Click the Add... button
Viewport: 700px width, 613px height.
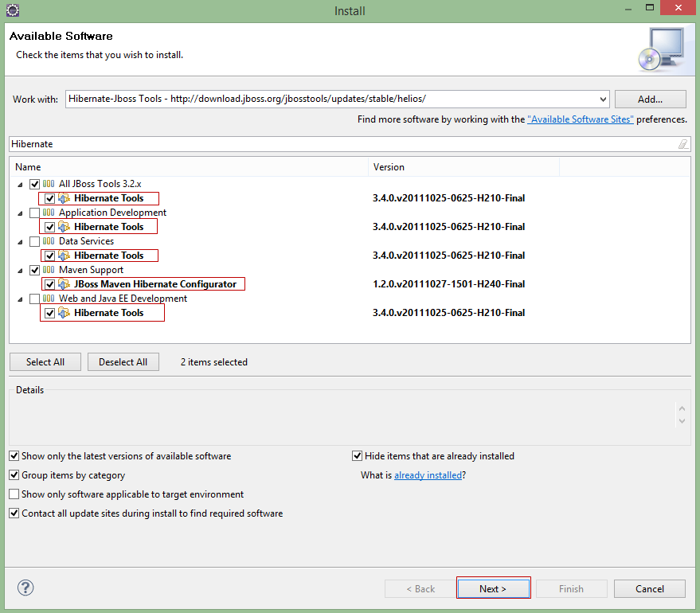point(650,99)
